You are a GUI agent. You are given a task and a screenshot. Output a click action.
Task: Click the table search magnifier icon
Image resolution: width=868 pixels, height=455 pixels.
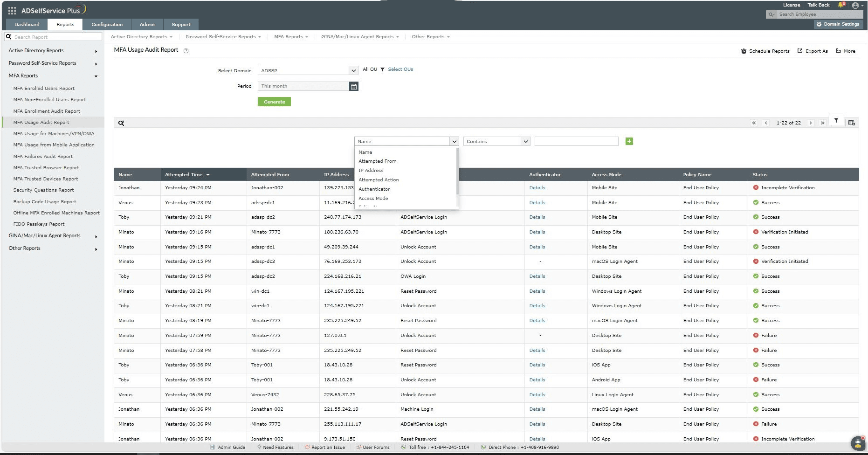click(x=121, y=123)
